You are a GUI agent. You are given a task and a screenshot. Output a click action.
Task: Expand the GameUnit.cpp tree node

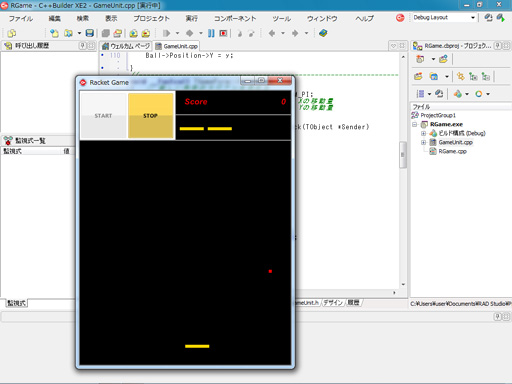point(423,142)
